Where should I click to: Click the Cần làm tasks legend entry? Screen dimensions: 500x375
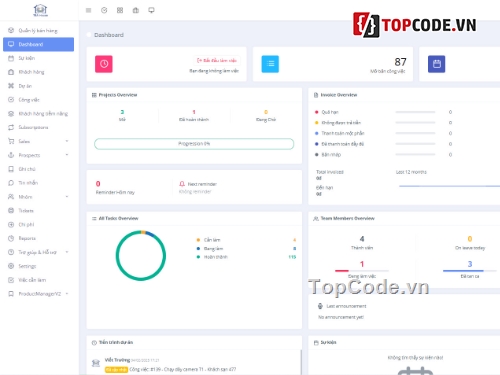pos(212,240)
